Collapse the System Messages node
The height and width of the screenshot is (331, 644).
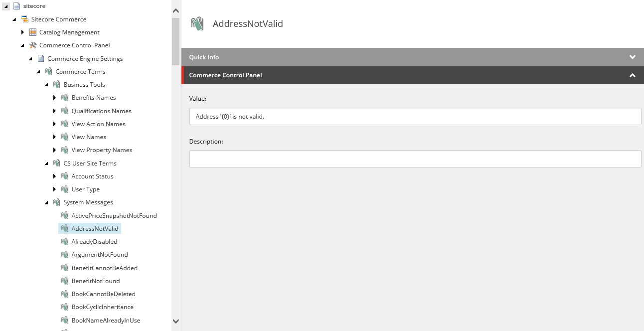46,202
